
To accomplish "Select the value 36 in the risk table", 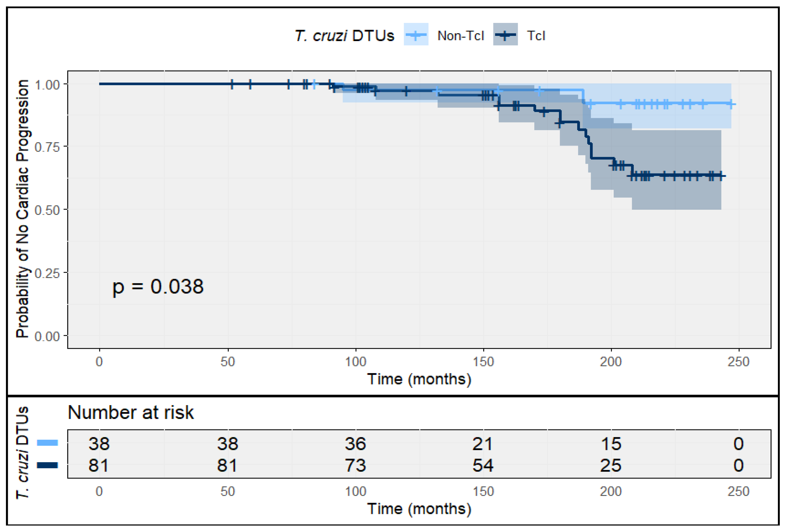I will coord(355,443).
